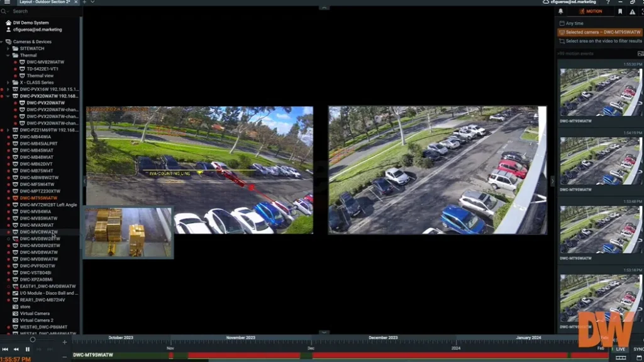Add a new layout tab
Image resolution: width=644 pixels, height=362 pixels.
(x=85, y=2)
